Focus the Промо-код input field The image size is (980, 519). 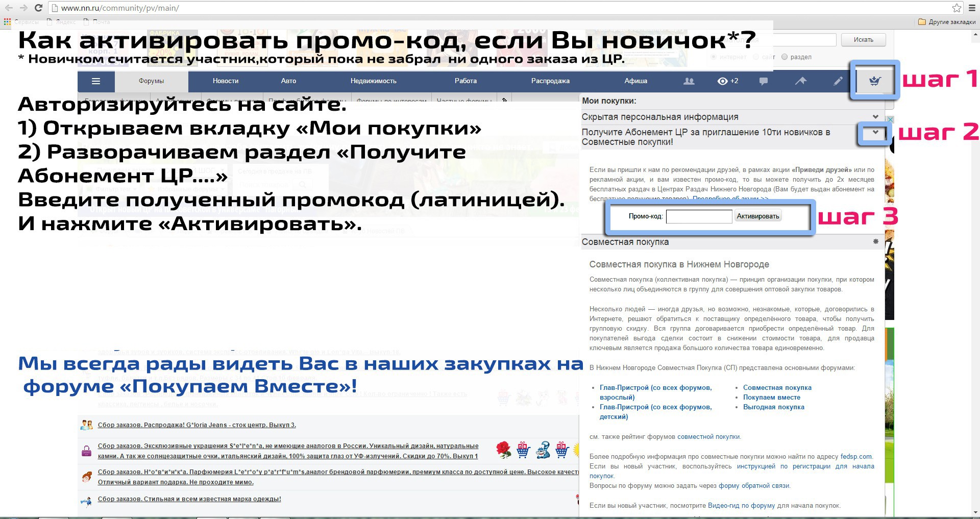pos(699,216)
